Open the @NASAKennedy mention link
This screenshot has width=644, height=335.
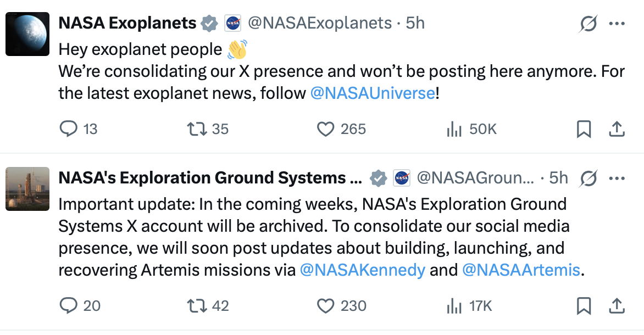click(x=363, y=270)
